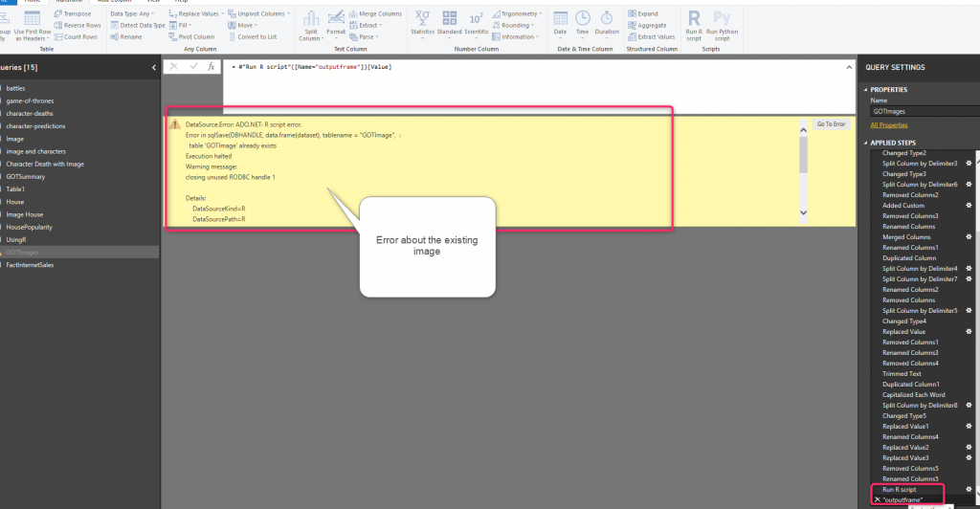The image size is (980, 509).
Task: Cancel the formula bar edit with X
Action: point(174,66)
